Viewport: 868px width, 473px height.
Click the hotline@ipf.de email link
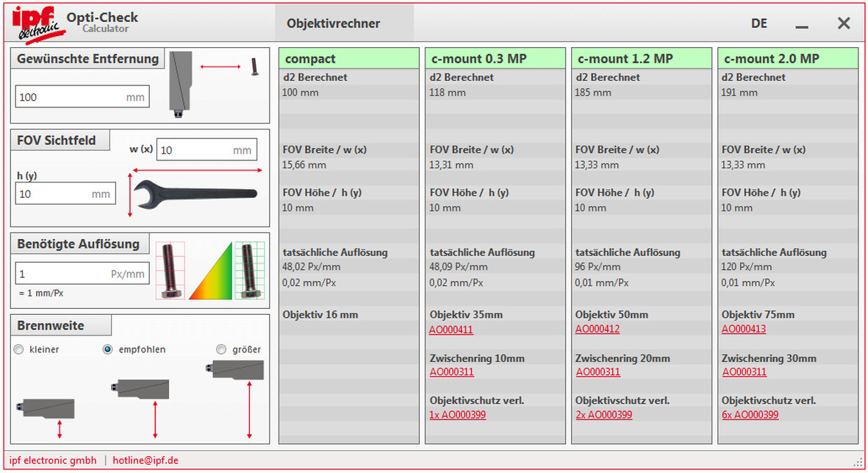click(x=146, y=460)
